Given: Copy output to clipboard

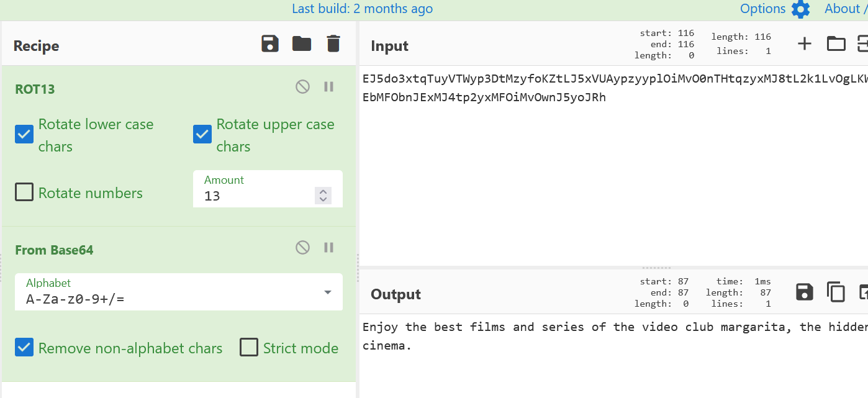Looking at the screenshot, I should click(x=836, y=292).
